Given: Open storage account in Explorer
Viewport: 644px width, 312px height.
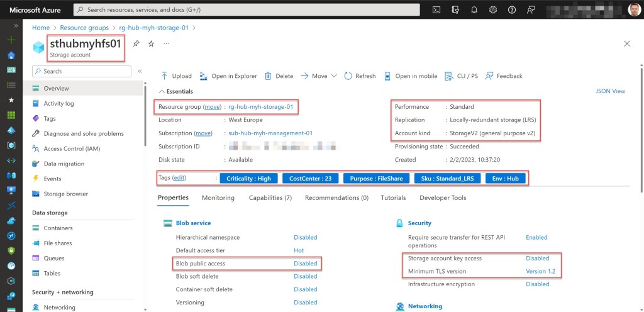Looking at the screenshot, I should (x=228, y=76).
